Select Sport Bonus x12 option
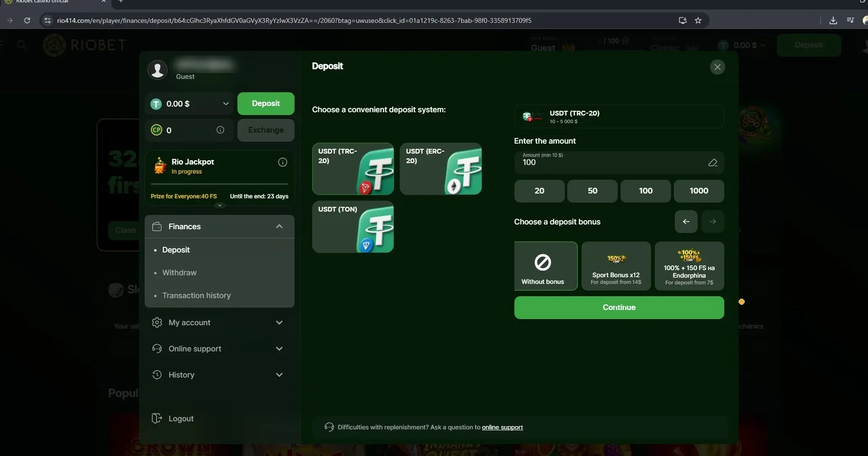The image size is (868, 456). 616,266
